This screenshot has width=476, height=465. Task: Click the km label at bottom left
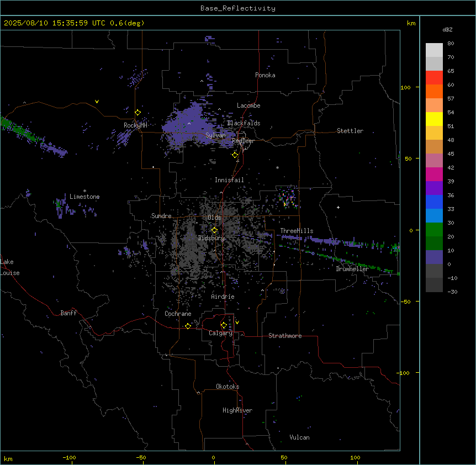(8, 458)
